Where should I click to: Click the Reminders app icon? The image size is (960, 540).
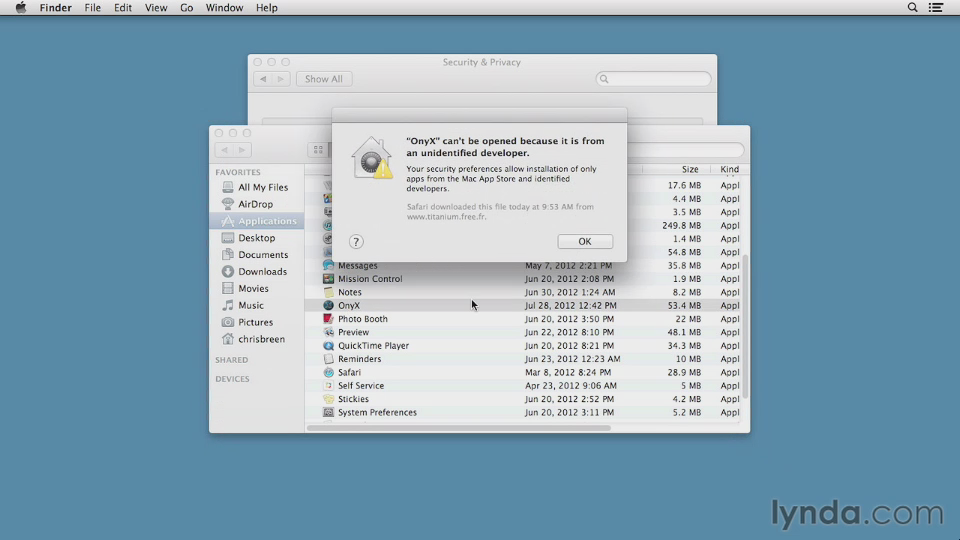click(x=329, y=359)
